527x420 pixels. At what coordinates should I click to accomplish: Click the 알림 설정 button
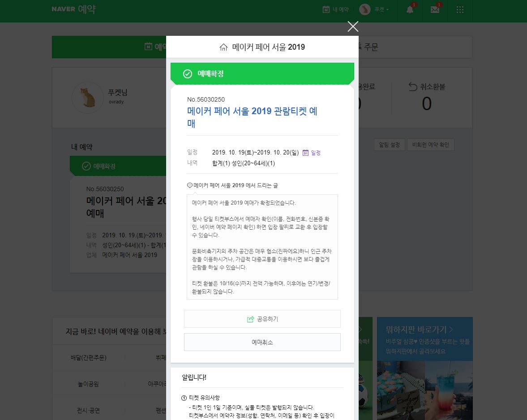(x=389, y=145)
